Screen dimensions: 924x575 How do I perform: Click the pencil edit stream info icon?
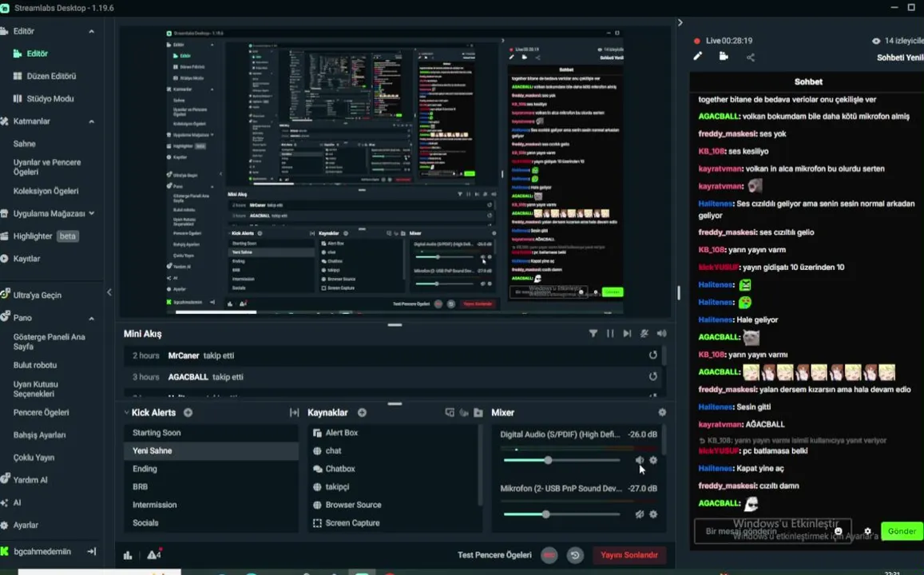[x=698, y=56]
